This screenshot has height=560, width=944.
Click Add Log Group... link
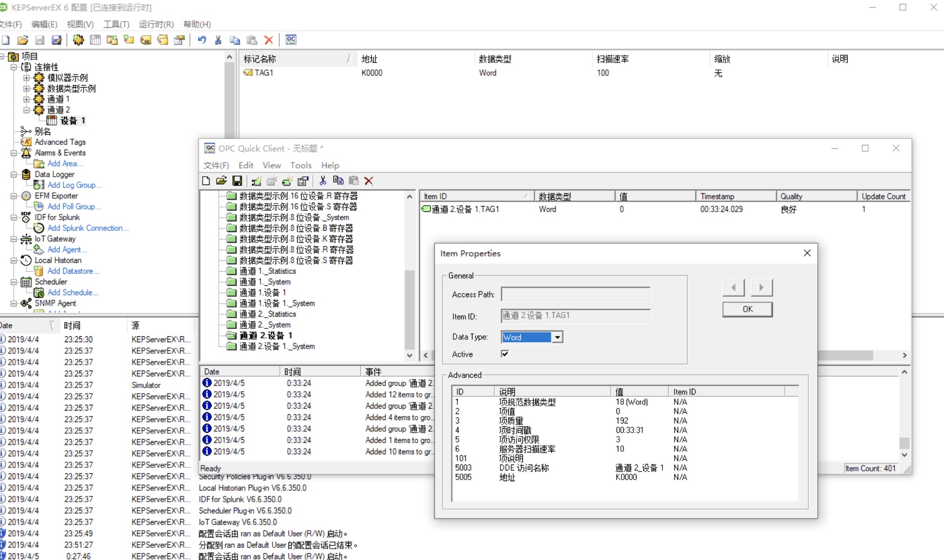coord(74,185)
